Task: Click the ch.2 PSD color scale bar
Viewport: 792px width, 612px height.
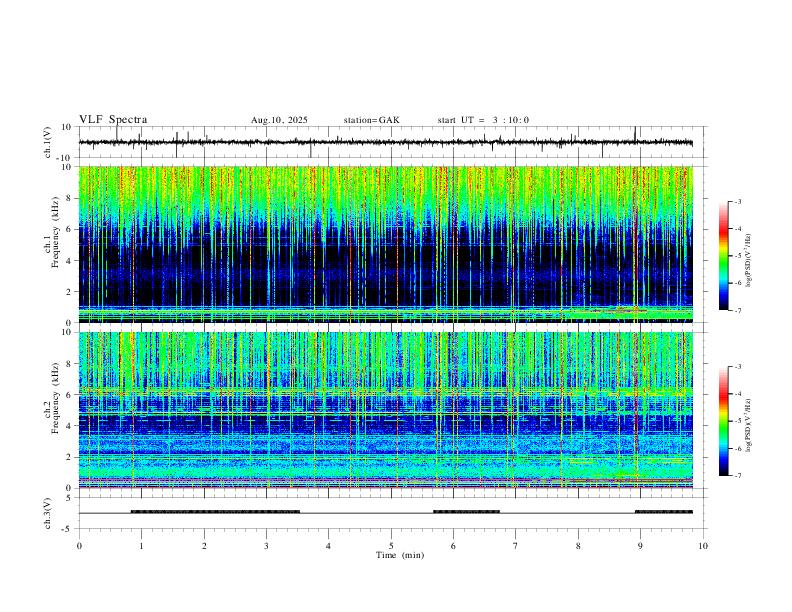Action: (724, 421)
